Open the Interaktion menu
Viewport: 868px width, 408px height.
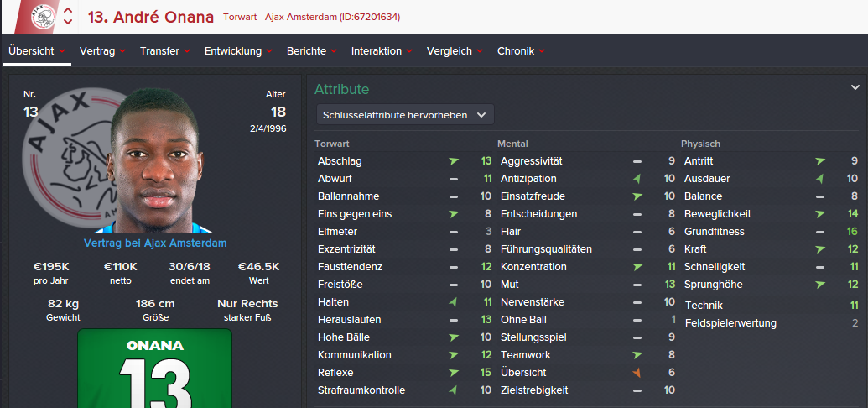point(377,51)
